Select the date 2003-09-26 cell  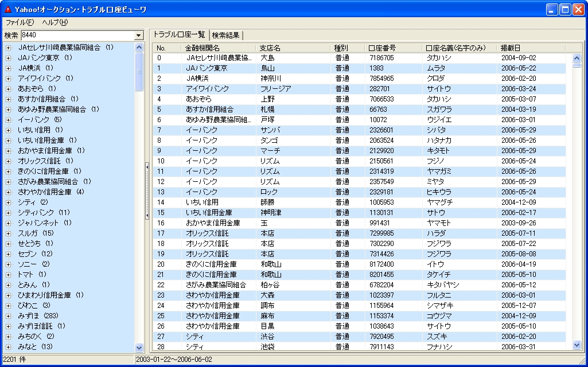[519, 223]
